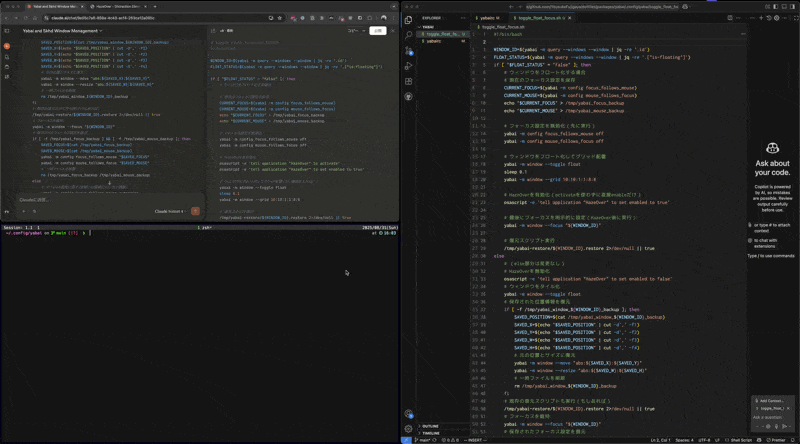Image resolution: width=800 pixels, height=444 pixels.
Task: Click Add Context in Copilot chat
Action: point(768,401)
